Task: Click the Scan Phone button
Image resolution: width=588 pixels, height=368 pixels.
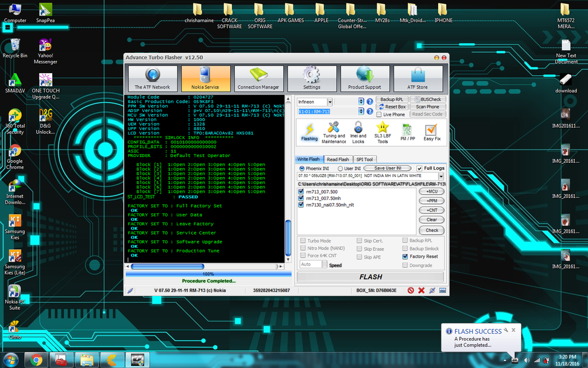Action: click(x=427, y=107)
